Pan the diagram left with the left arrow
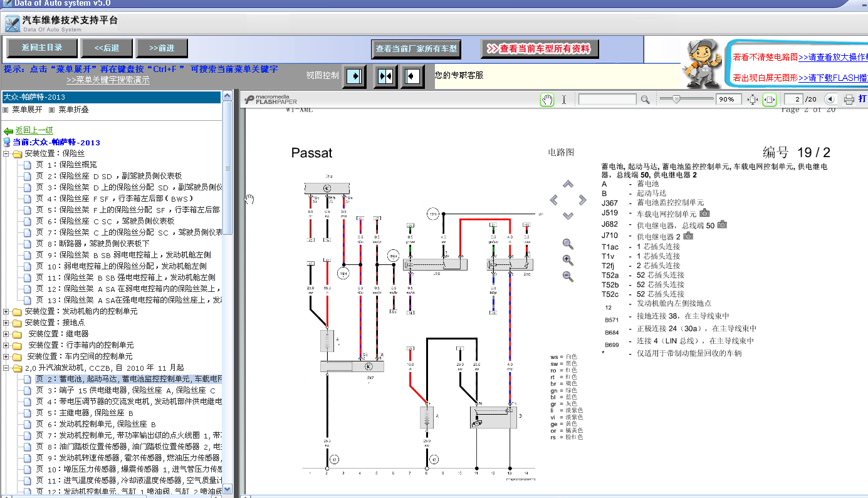 click(553, 200)
